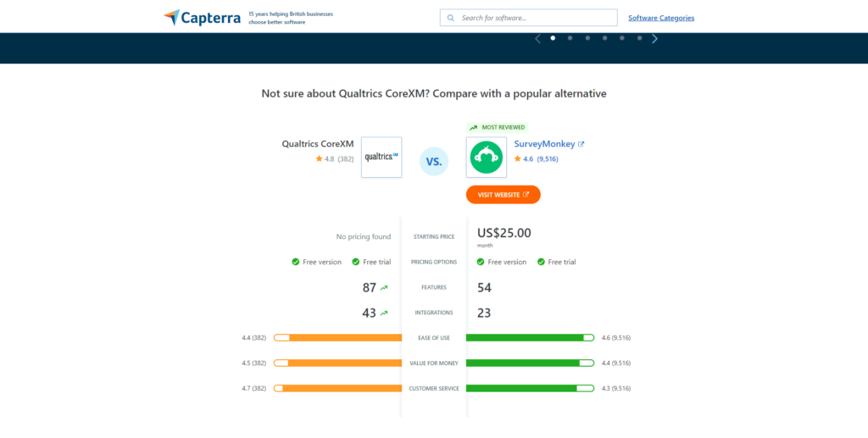This screenshot has height=438, width=868.
Task: Click Qualtrics CoreXM star rating icon
Action: (x=319, y=158)
